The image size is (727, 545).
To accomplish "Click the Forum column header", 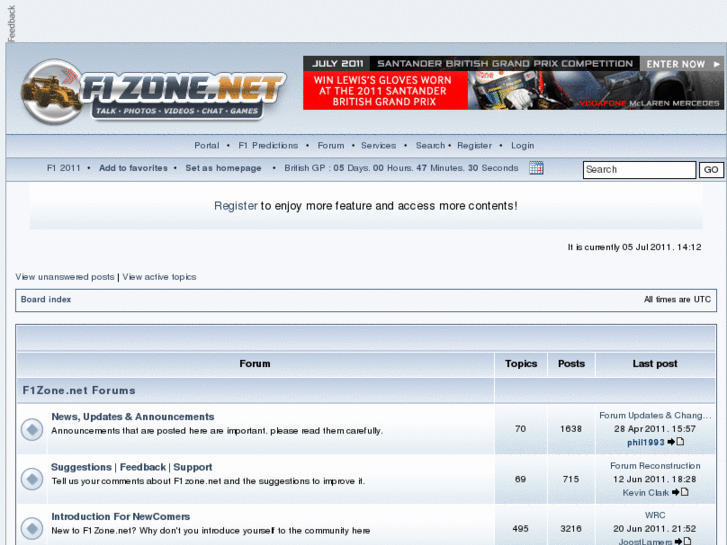I will tap(255, 364).
